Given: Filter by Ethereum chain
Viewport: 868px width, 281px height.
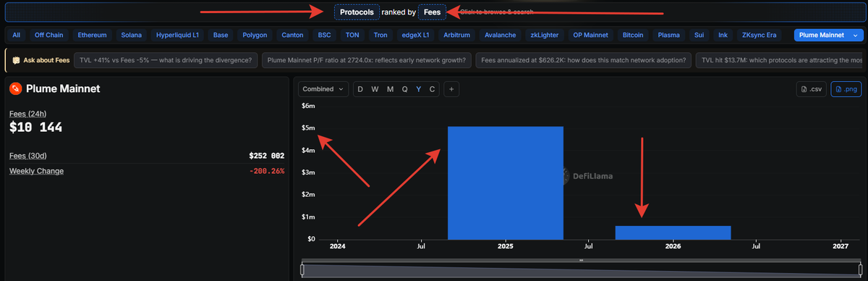Looking at the screenshot, I should pyautogui.click(x=93, y=35).
